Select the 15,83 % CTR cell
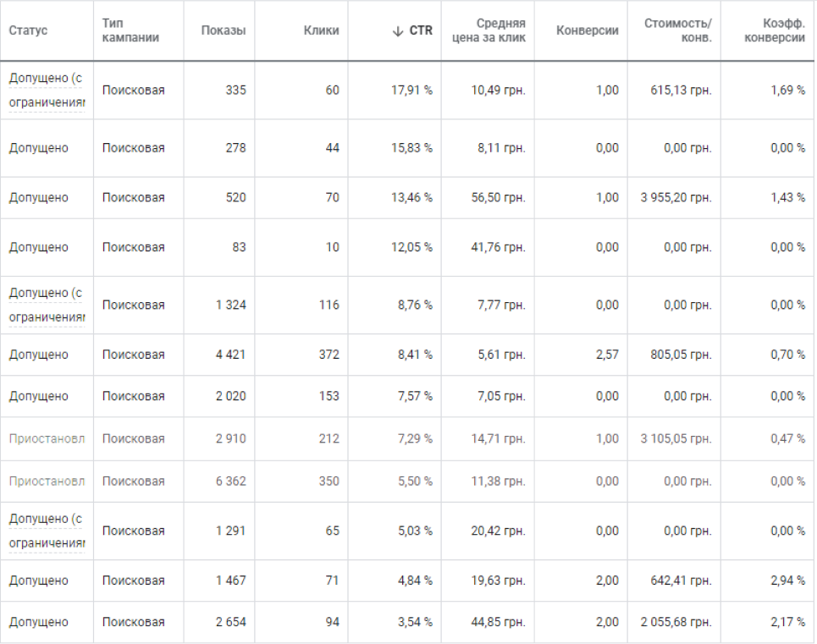 [411, 148]
